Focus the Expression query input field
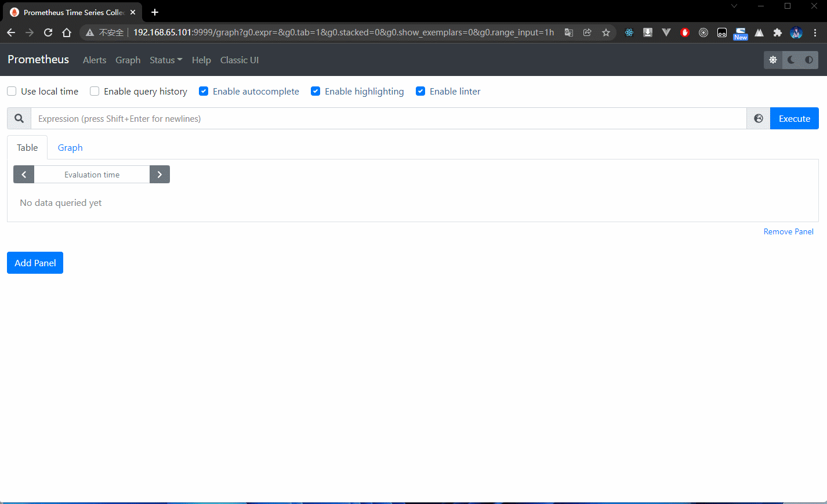Viewport: 827px width, 504px height. (389, 118)
